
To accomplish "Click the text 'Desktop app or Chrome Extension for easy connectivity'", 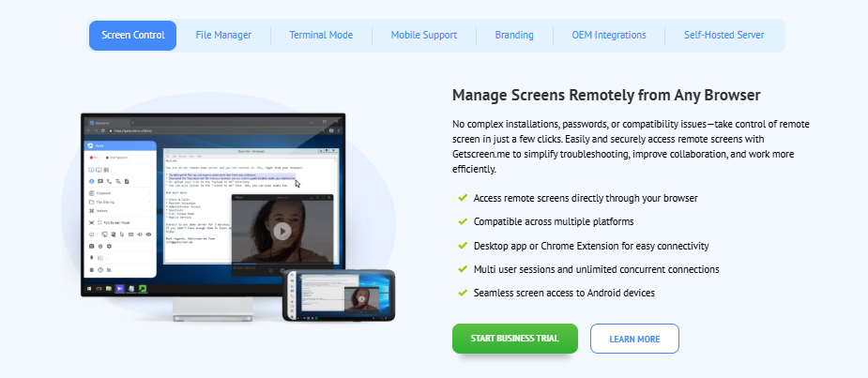I will coord(591,246).
